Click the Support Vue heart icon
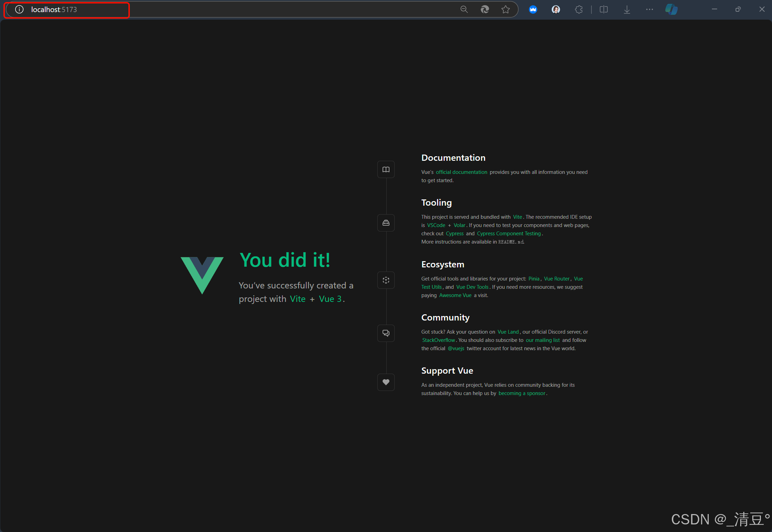Viewport: 772px width, 532px height. [x=386, y=382]
